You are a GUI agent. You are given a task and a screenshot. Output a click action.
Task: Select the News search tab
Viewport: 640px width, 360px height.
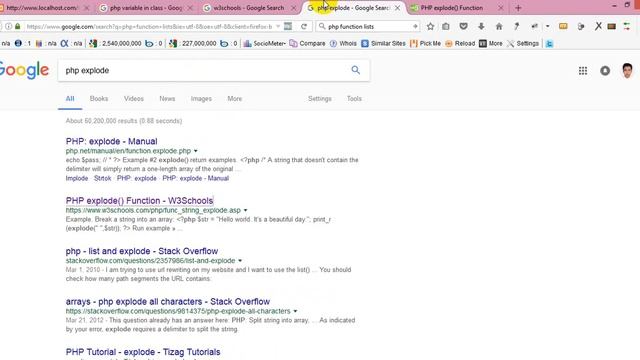(167, 99)
